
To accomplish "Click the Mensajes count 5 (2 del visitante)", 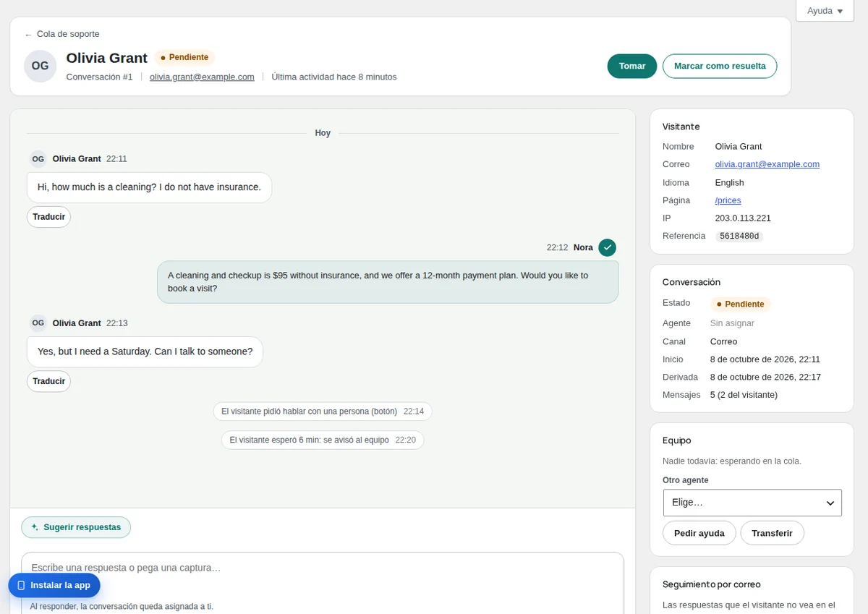I will [744, 395].
